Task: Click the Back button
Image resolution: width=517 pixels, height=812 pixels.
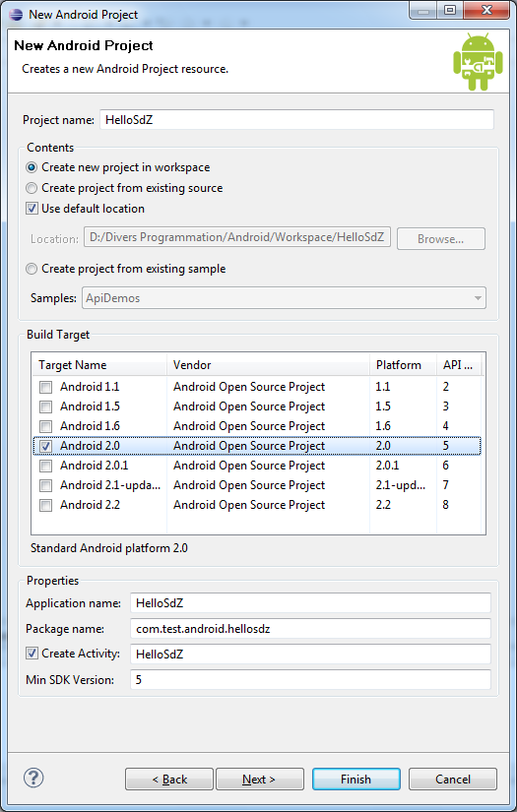Action: [x=169, y=779]
